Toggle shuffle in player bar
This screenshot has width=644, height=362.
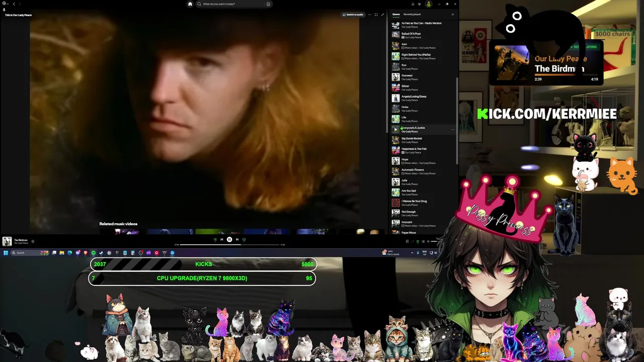point(215,239)
